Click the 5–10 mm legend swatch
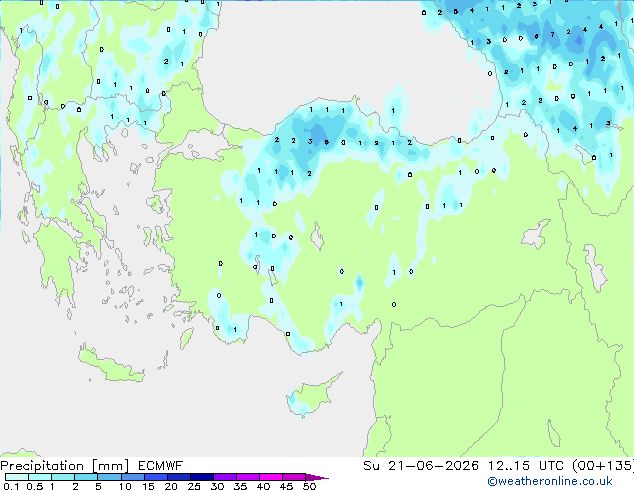The image size is (634, 490). (109, 477)
